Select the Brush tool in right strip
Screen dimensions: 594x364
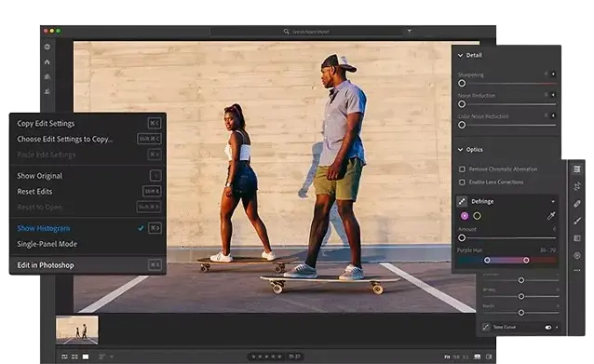[x=577, y=221]
